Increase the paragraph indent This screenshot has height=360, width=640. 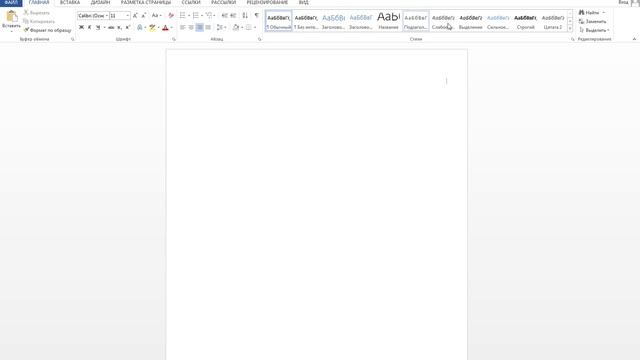click(x=233, y=16)
